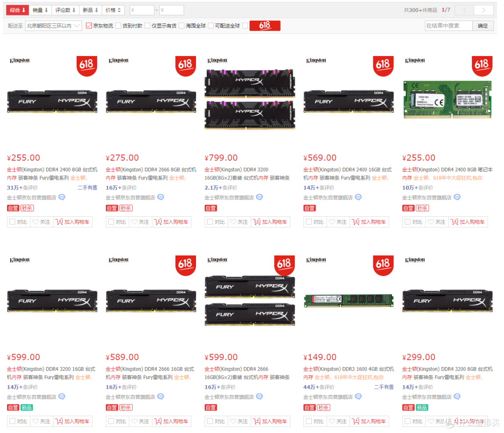Add the ¥149.00 DDR3 1600 4GB to cart
The width and height of the screenshot is (504, 433).
coord(369,421)
